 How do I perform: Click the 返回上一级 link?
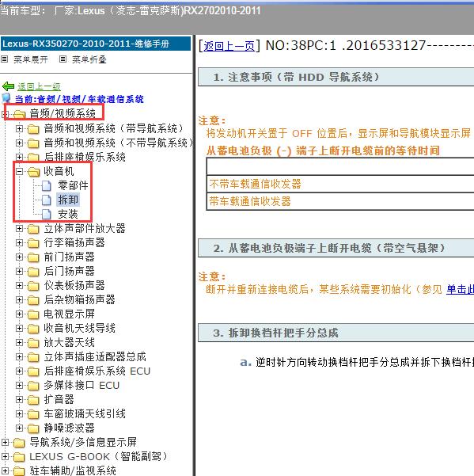(x=39, y=87)
